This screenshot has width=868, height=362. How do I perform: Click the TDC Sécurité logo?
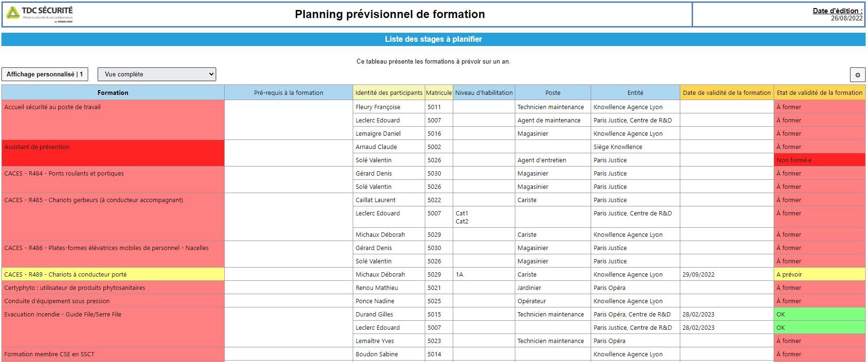tap(40, 14)
